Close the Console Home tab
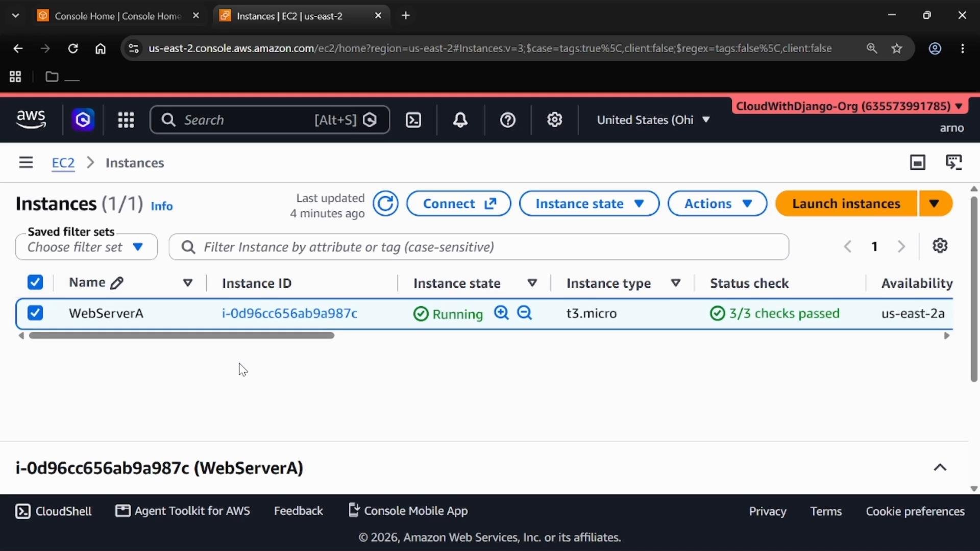Image resolution: width=980 pixels, height=551 pixels. (x=196, y=16)
